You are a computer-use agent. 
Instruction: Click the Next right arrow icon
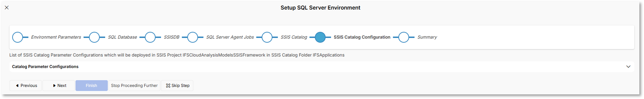pos(54,86)
